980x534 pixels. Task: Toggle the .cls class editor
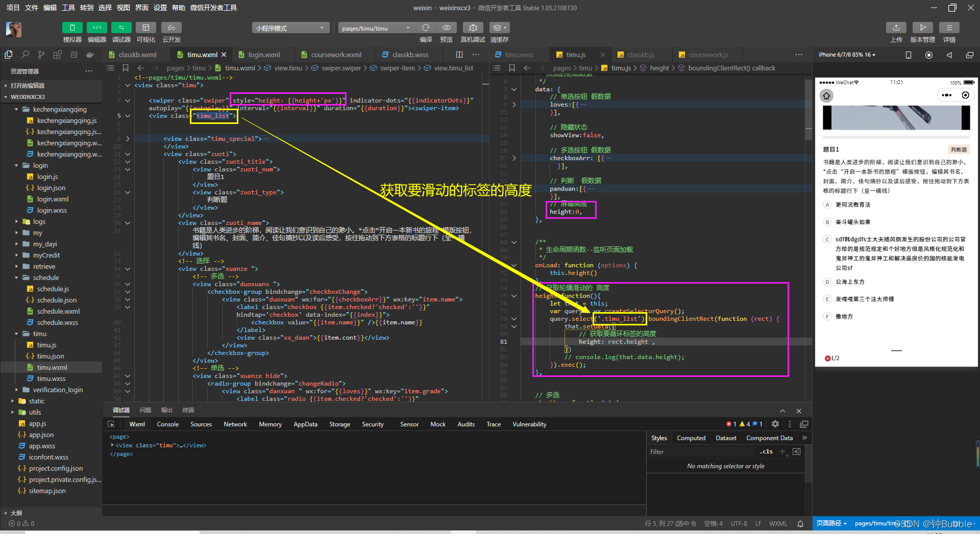[x=766, y=452]
